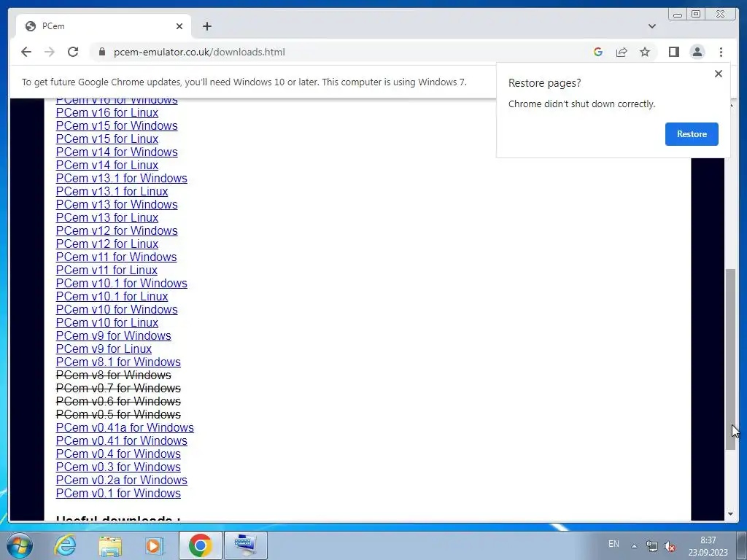Viewport: 747px width, 560px height.
Task: Open PCem v12 for Windows link
Action: 117,230
